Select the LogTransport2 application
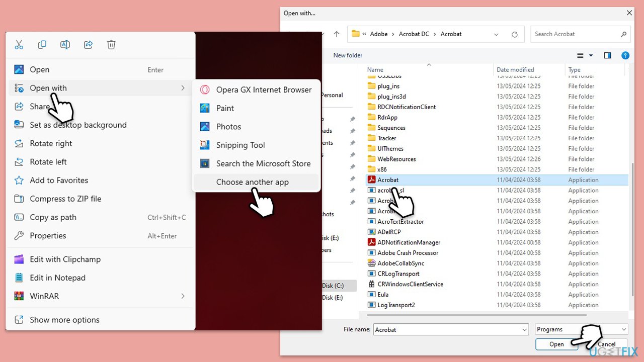The height and width of the screenshot is (362, 644). pos(396,305)
